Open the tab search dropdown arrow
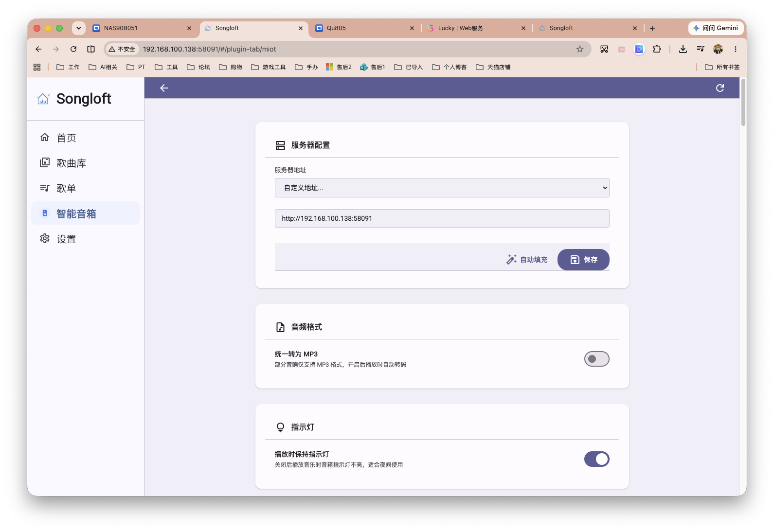Screen dimensions: 774x532 [79, 28]
